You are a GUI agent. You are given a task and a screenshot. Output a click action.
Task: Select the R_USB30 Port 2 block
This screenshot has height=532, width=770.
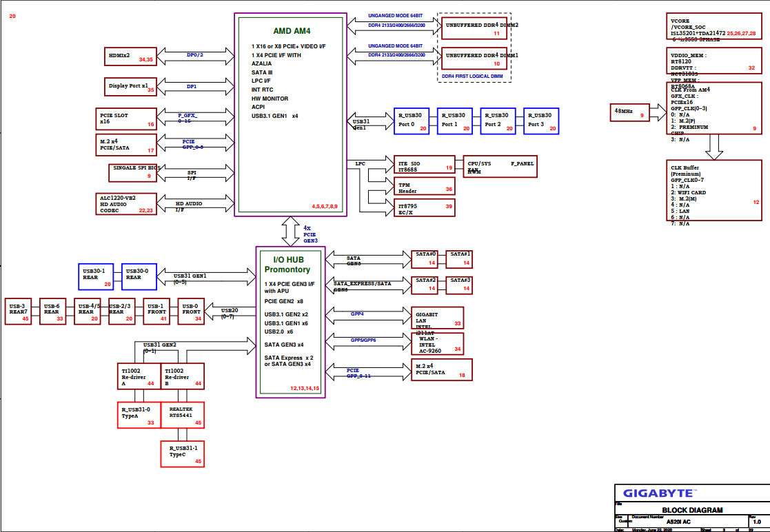click(x=498, y=121)
